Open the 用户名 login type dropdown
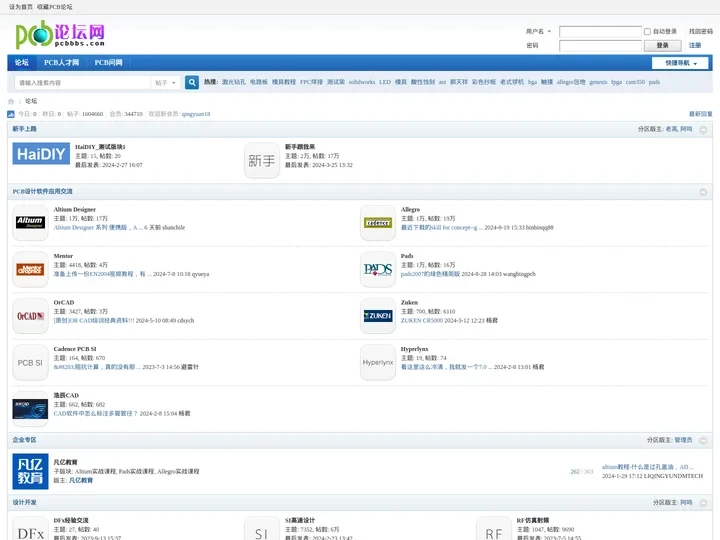The image size is (720, 540). point(539,31)
